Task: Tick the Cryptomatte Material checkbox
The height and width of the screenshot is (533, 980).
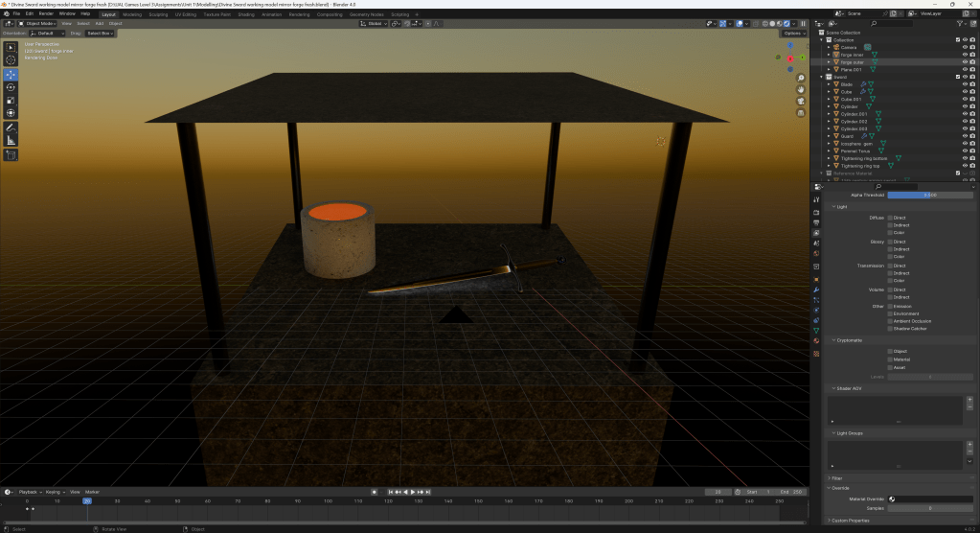Action: (x=890, y=359)
